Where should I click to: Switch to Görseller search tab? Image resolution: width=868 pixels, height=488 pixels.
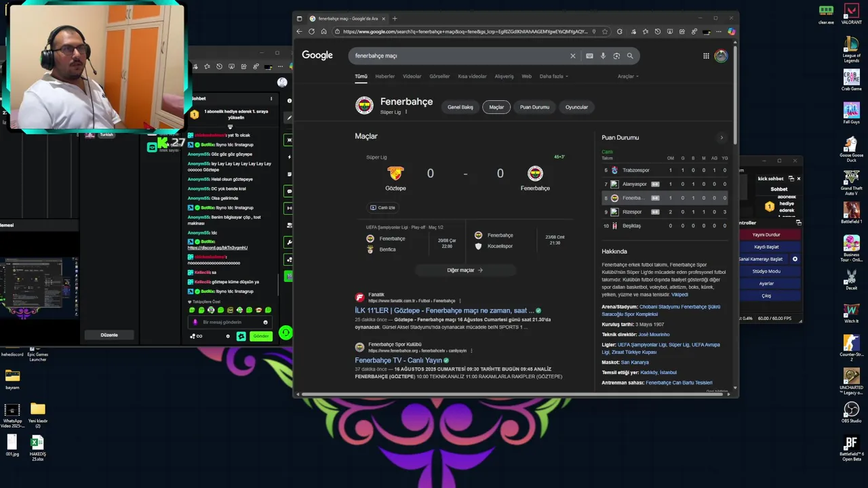[x=439, y=77]
